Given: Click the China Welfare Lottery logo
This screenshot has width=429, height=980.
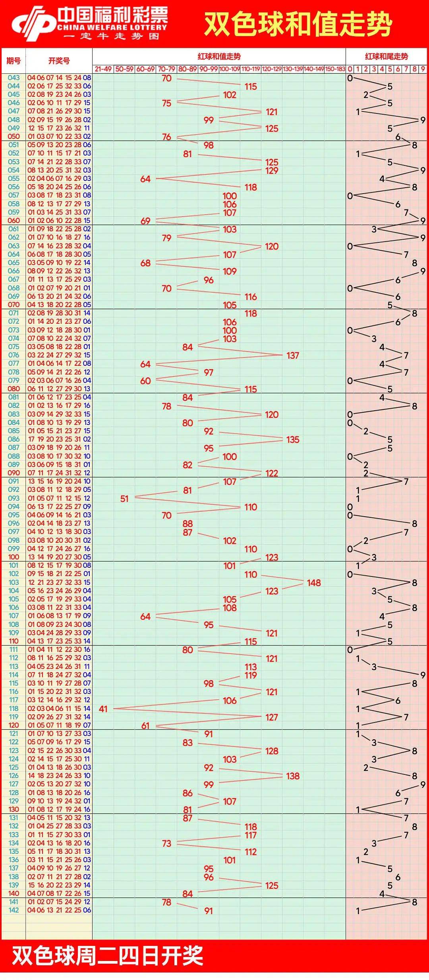Looking at the screenshot, I should (90, 24).
